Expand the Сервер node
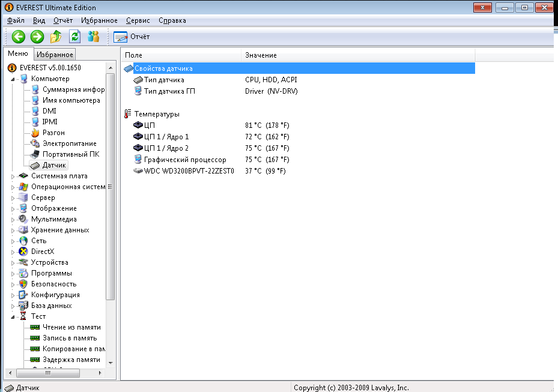This screenshot has width=558, height=392. (13, 198)
